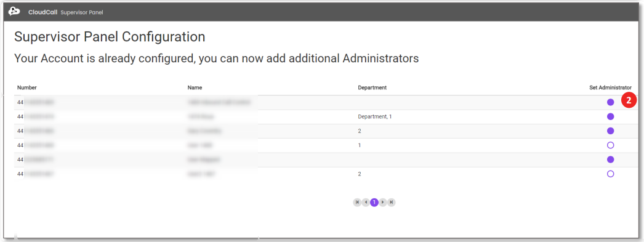644x242 pixels.
Task: Click the CloudCall cloud logo icon
Action: tap(14, 12)
